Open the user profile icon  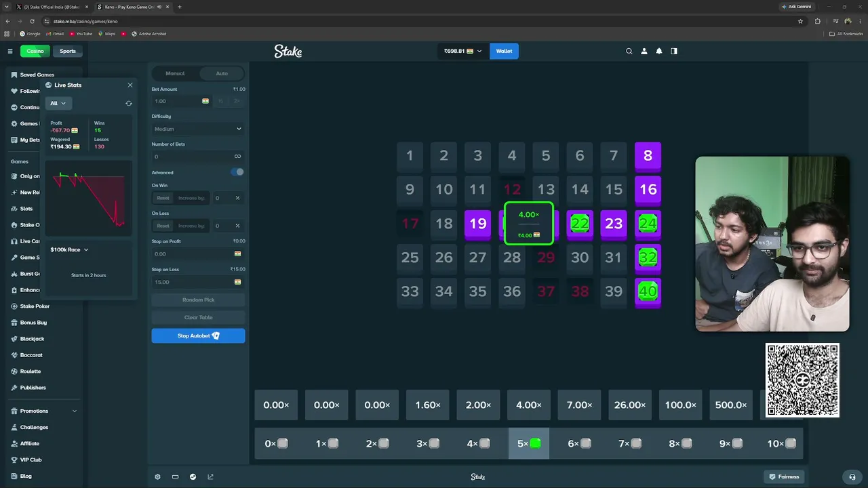[644, 51]
